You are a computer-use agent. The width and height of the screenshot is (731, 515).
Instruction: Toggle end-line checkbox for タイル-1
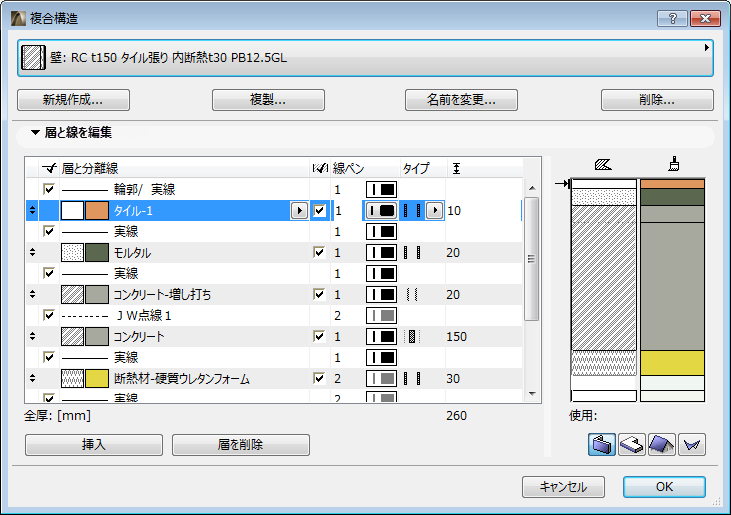[x=319, y=211]
